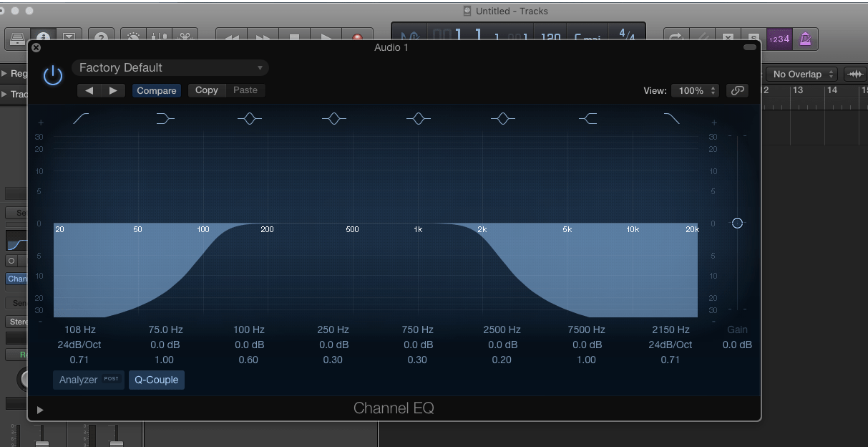Copy the current EQ settings
868x447 pixels.
coord(206,90)
